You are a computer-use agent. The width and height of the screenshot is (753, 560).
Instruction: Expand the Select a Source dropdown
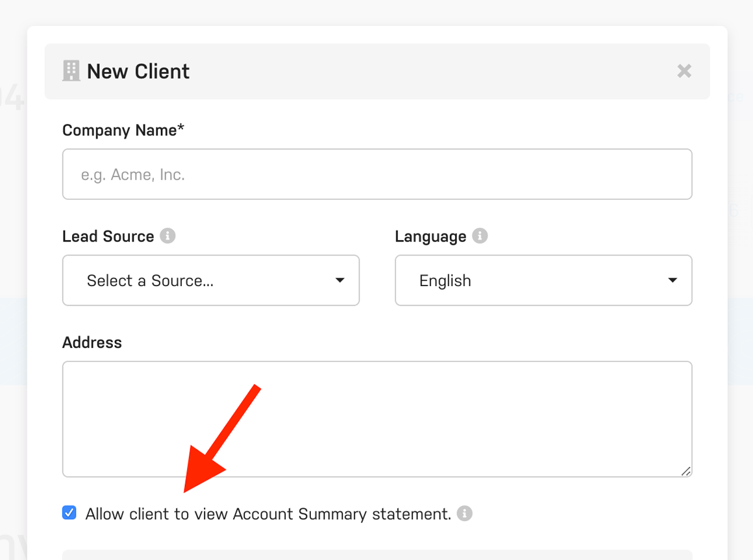click(x=211, y=280)
